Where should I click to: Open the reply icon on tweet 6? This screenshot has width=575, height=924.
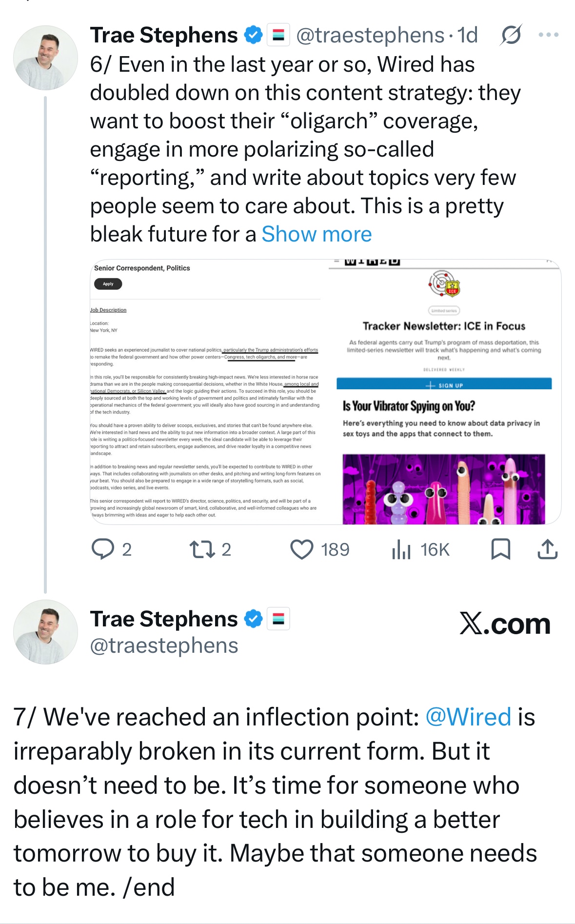click(x=103, y=549)
